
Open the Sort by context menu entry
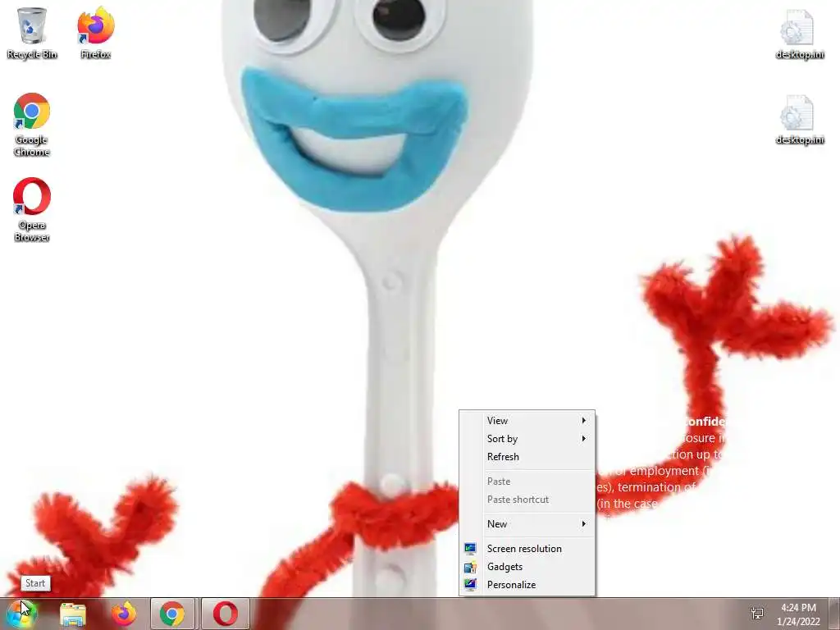pos(527,439)
